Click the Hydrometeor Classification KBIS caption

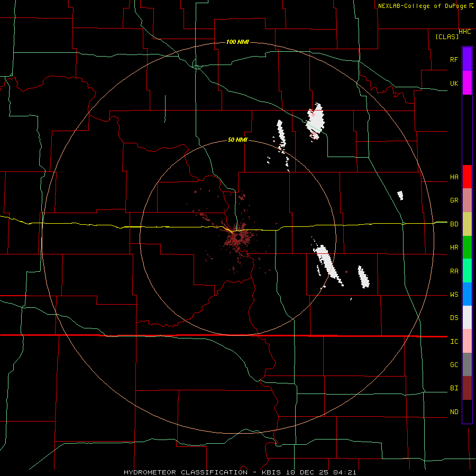click(240, 472)
